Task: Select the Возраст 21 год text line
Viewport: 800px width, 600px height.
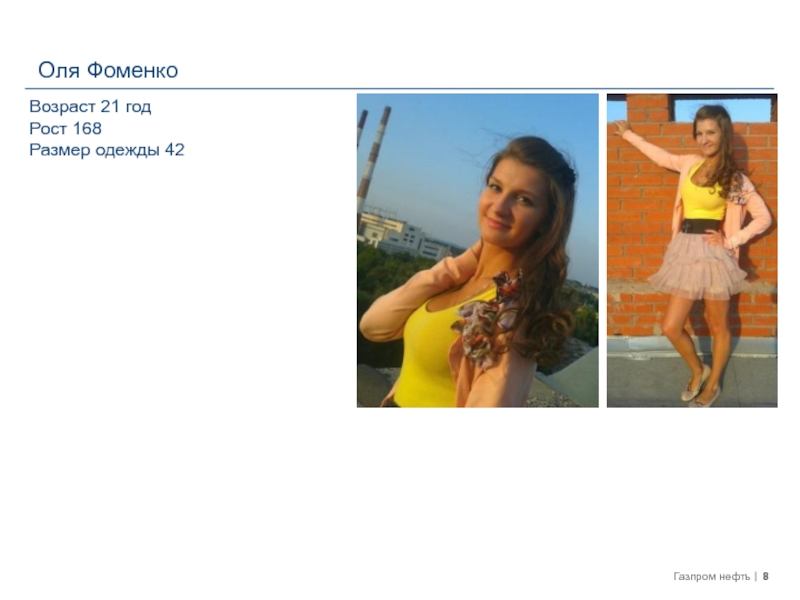Action: [x=90, y=106]
